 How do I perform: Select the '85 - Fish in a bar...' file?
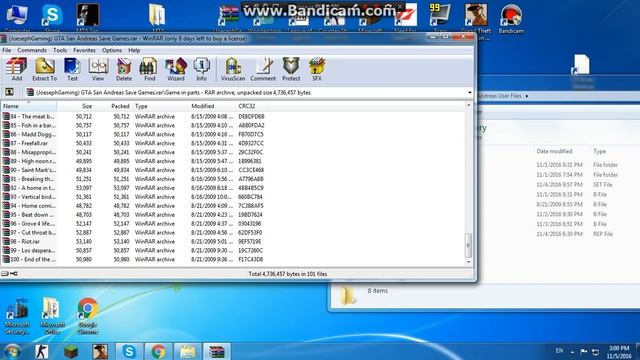pyautogui.click(x=29, y=126)
